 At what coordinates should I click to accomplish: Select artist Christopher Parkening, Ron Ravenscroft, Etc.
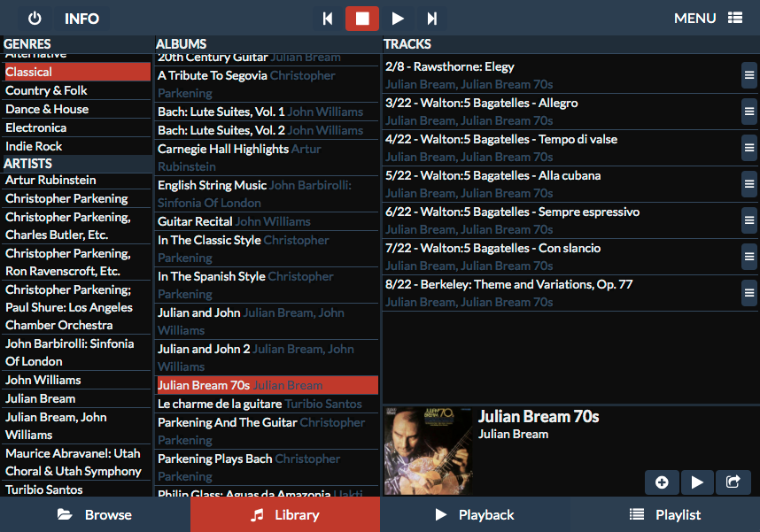pyautogui.click(x=78, y=263)
